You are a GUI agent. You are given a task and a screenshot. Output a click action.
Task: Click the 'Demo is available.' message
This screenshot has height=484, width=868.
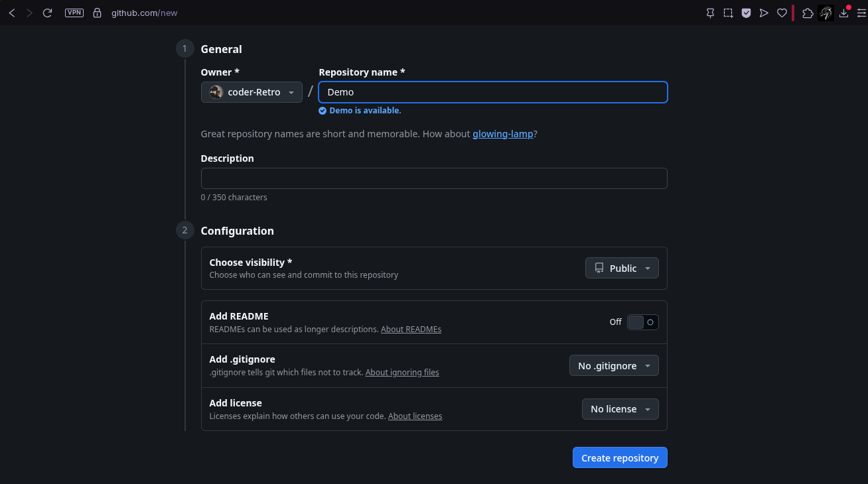tap(365, 111)
